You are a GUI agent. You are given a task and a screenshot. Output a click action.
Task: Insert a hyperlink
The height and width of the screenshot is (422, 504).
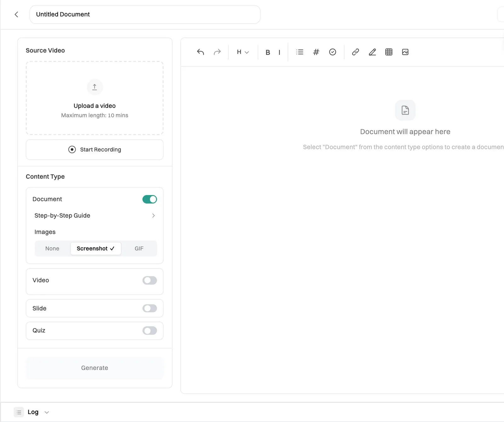point(356,52)
